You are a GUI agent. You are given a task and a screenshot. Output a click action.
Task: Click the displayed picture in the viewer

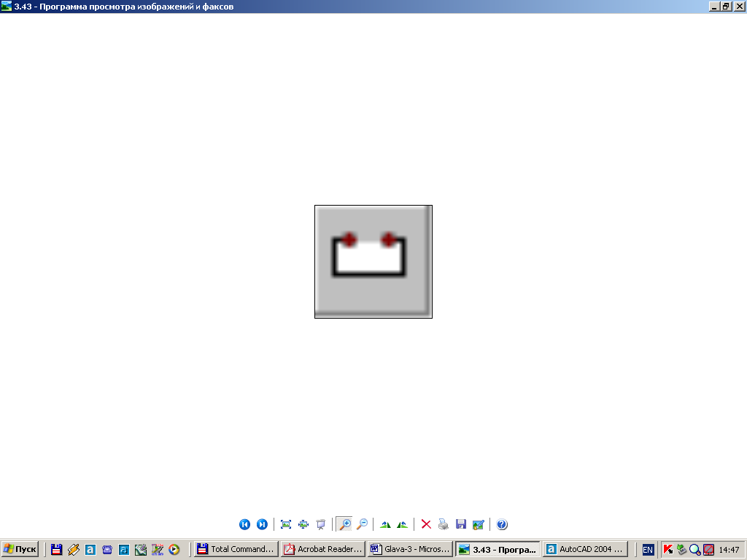click(373, 262)
